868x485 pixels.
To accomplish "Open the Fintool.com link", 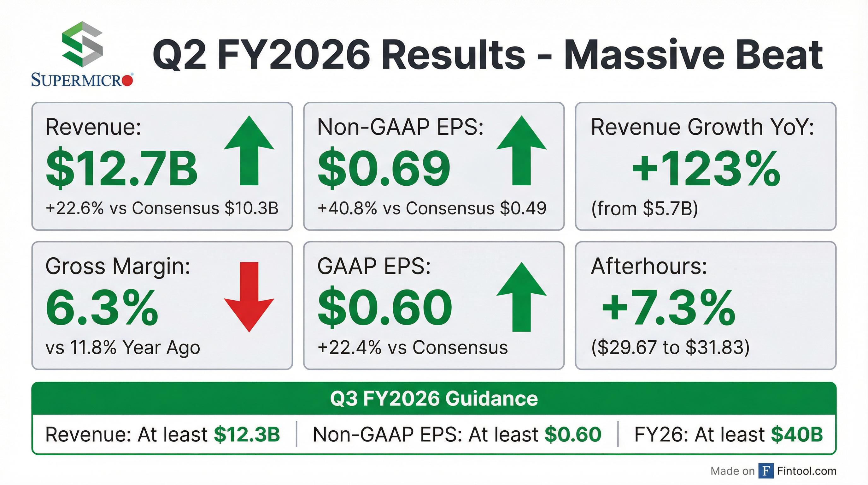I will point(807,471).
